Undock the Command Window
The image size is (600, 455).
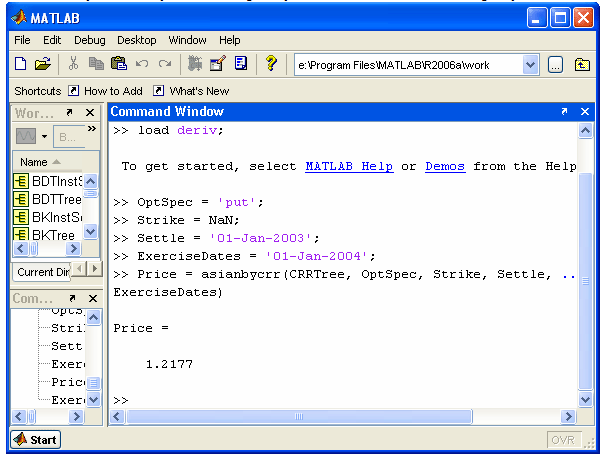564,111
